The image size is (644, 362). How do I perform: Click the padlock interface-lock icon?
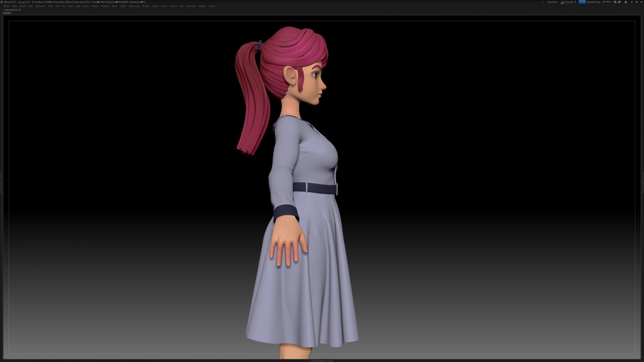click(626, 2)
